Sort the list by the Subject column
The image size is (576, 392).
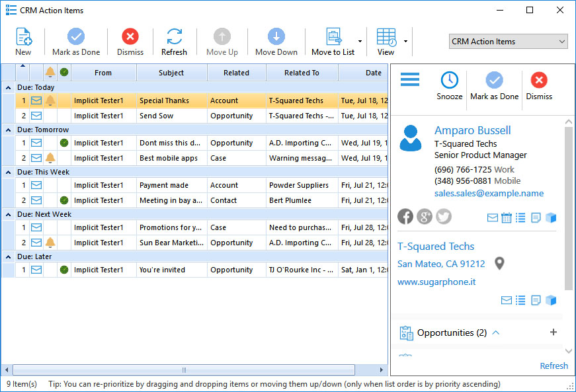pyautogui.click(x=171, y=73)
